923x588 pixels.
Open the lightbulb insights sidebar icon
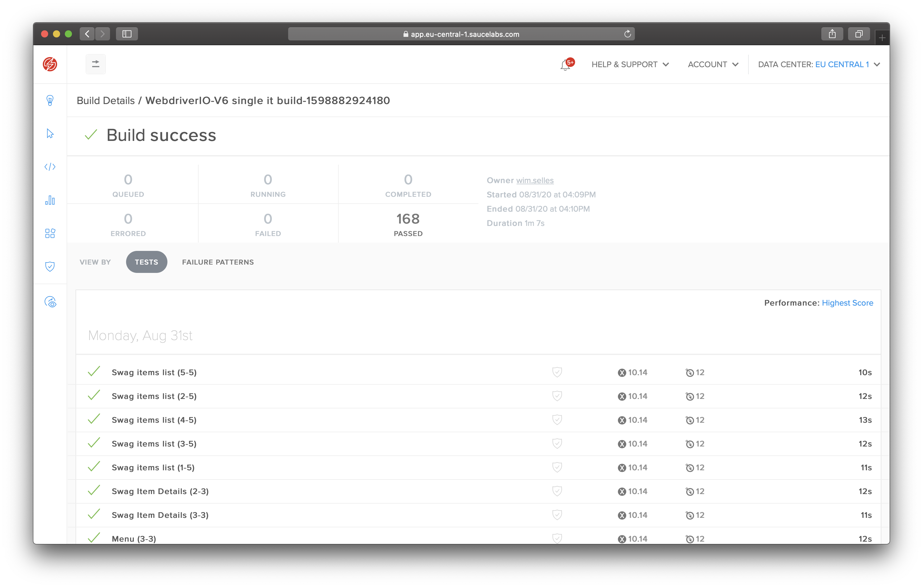tap(50, 100)
